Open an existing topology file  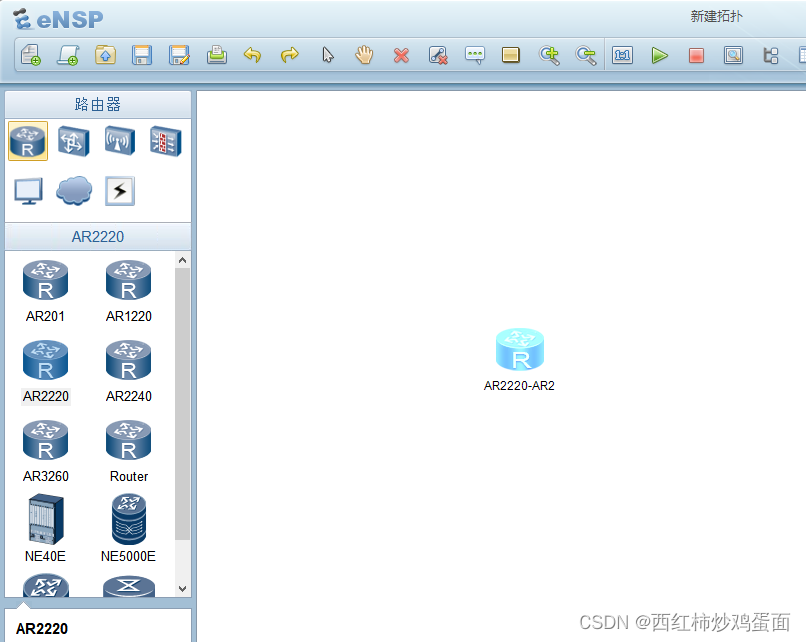click(105, 54)
